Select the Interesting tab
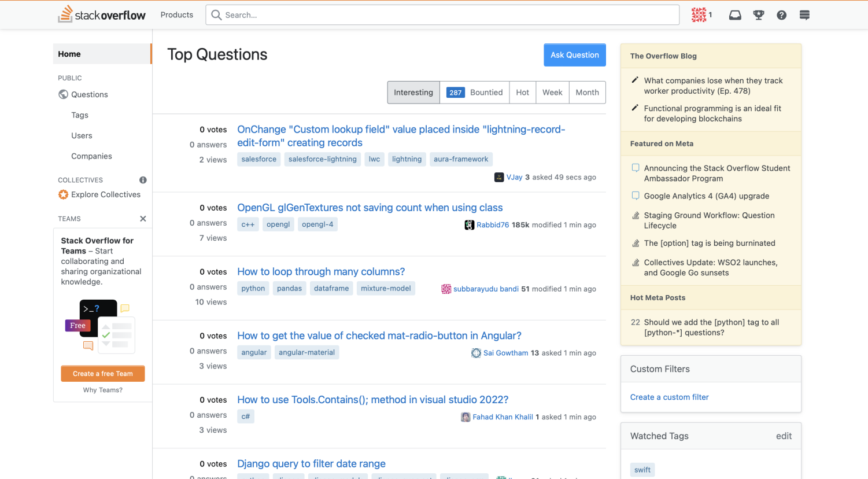This screenshot has width=868, height=479. (413, 93)
